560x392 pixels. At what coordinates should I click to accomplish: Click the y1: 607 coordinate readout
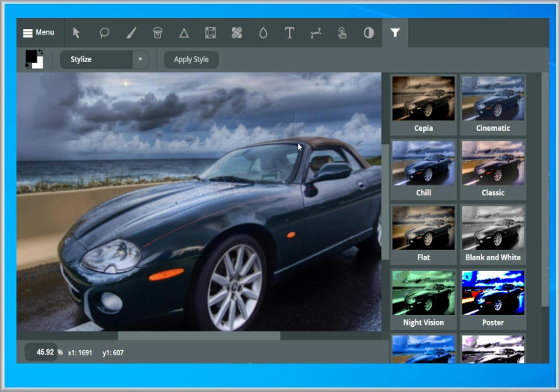coord(113,353)
